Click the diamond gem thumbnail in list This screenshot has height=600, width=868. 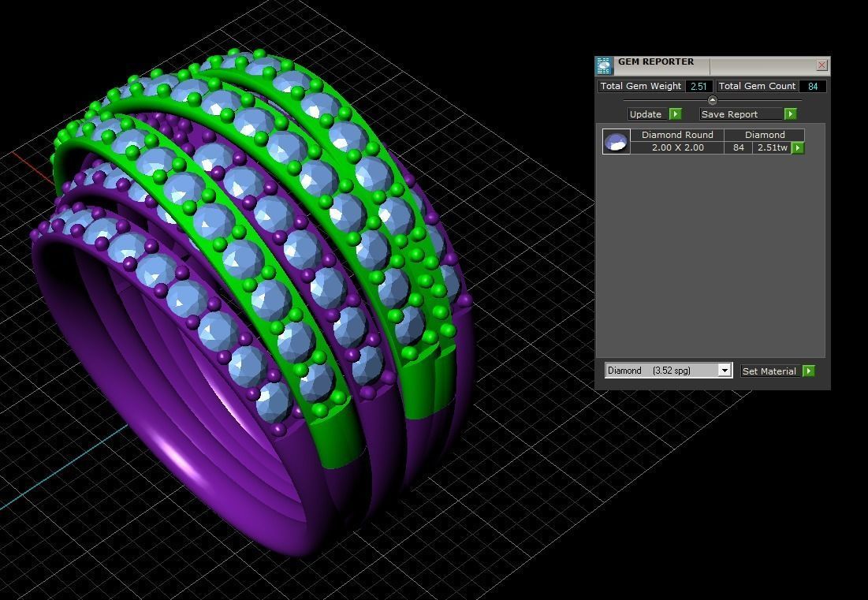tap(617, 141)
